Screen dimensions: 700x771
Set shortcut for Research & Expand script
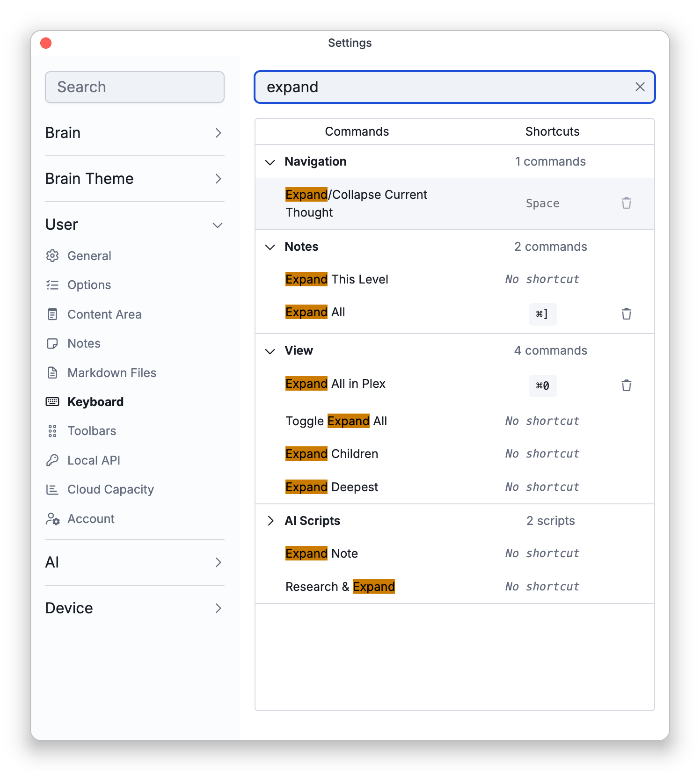tap(542, 587)
